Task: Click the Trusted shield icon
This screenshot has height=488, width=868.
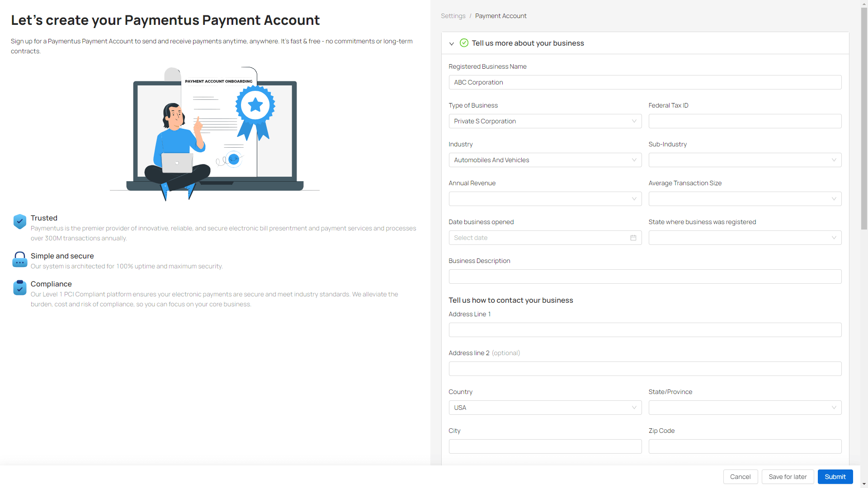Action: (x=19, y=221)
